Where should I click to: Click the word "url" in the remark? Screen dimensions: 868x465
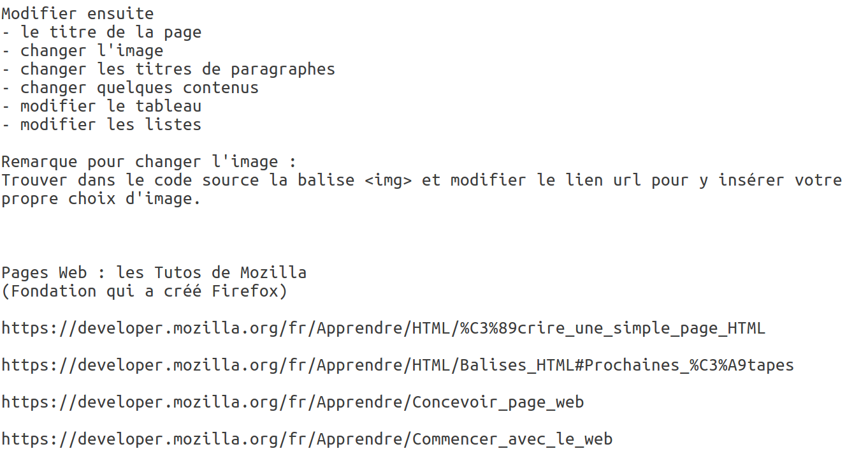[x=627, y=180]
